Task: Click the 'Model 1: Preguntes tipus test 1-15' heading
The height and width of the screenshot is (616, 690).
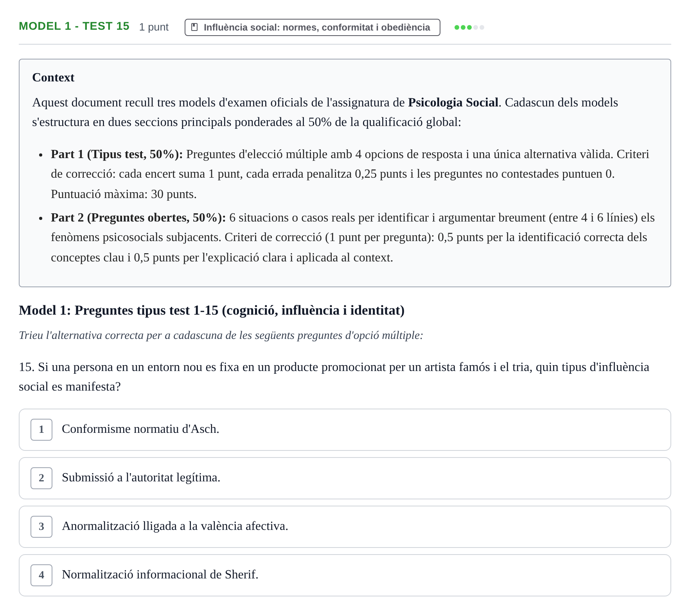Action: click(x=212, y=310)
